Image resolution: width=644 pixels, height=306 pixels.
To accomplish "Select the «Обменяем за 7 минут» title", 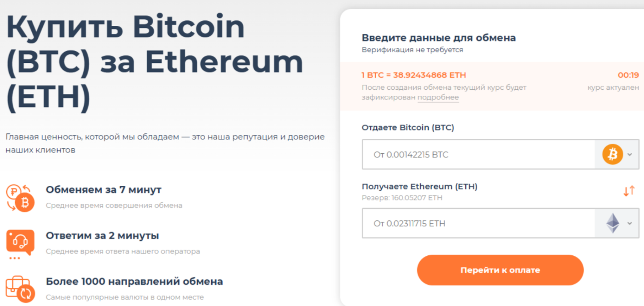I will tap(103, 189).
